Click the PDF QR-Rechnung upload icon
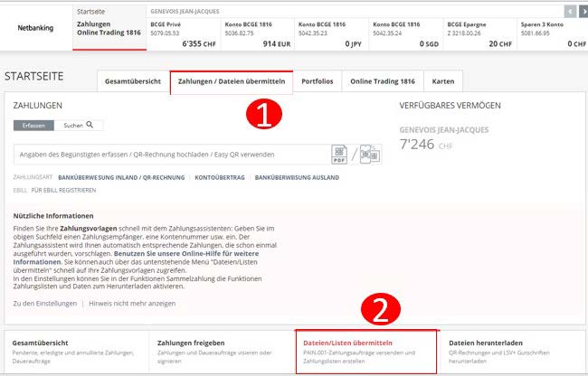 coord(339,154)
